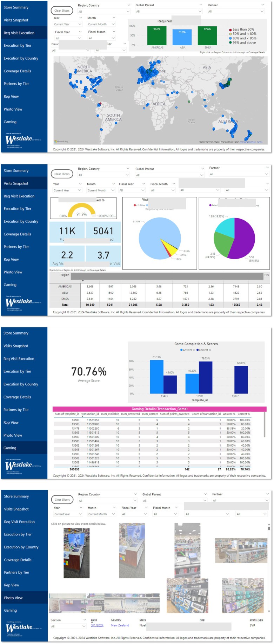Click the light blue 'Answer %' legend dot
The height and width of the screenshot is (644, 274).
181,350
